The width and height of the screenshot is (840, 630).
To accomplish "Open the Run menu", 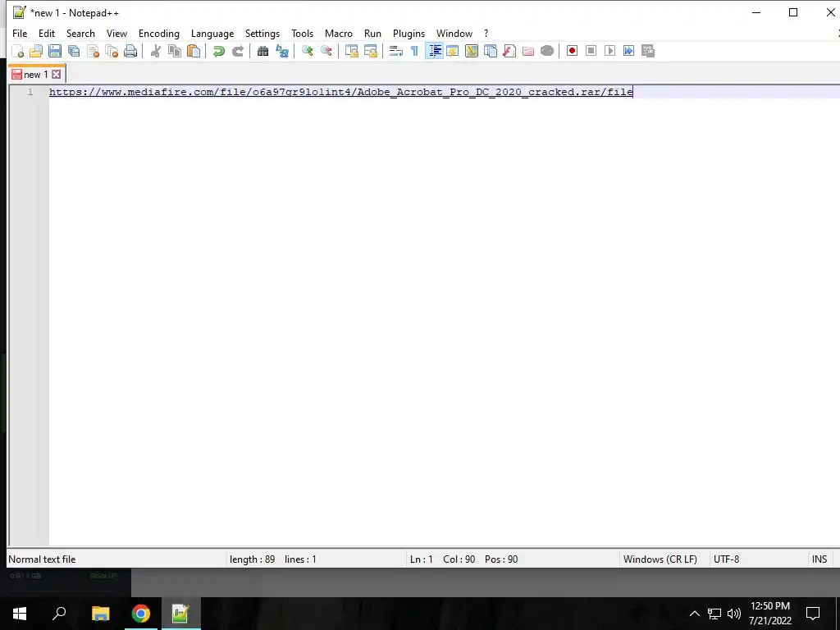I will (x=372, y=33).
